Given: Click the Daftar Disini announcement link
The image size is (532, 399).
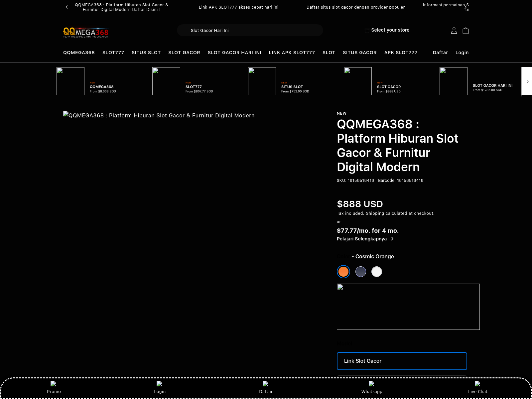Looking at the screenshot, I should (x=146, y=10).
